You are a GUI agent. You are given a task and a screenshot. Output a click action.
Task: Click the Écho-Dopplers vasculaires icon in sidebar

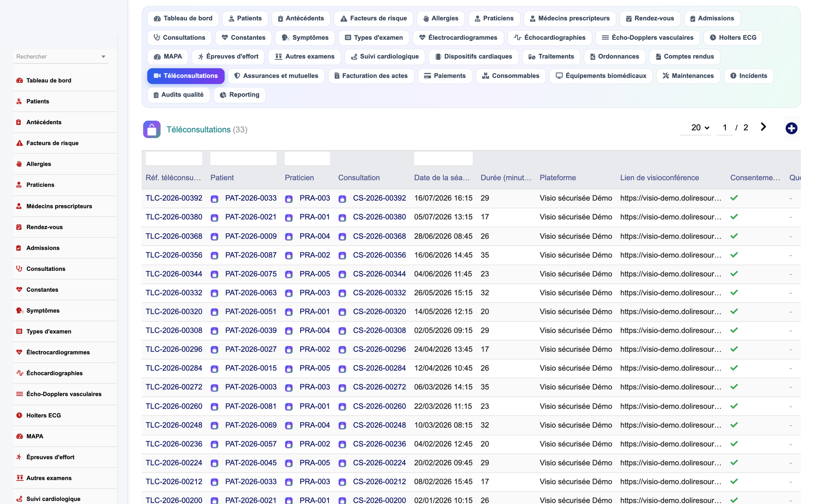[19, 394]
